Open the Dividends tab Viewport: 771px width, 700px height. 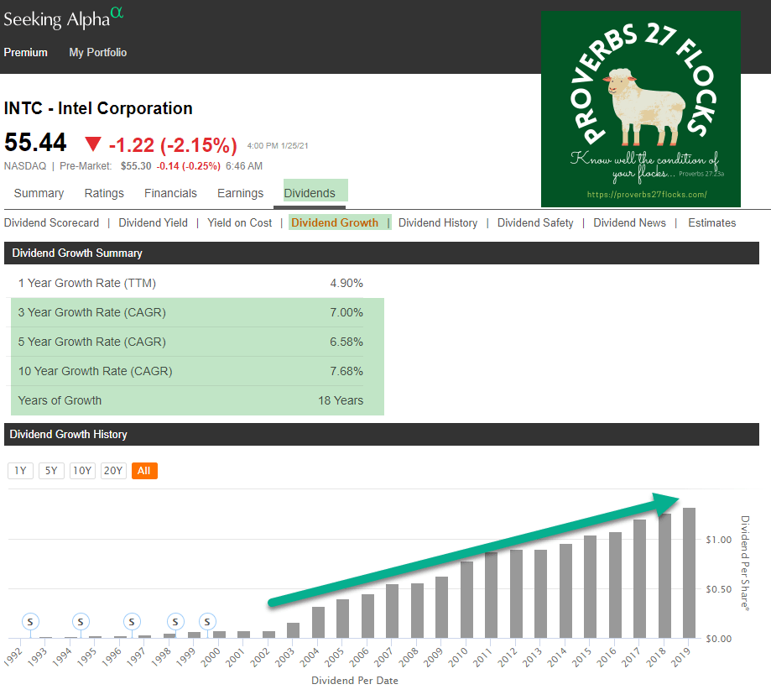click(310, 193)
